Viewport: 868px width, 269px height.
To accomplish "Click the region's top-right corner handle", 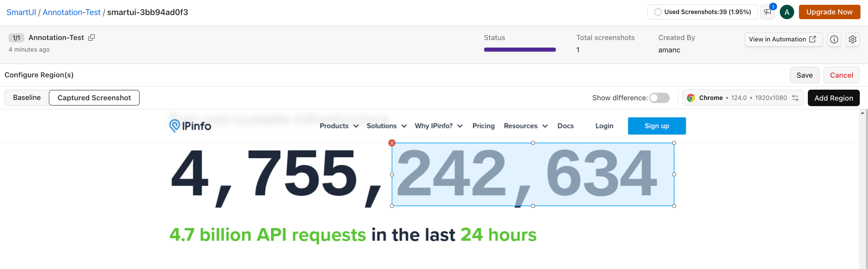I will [674, 143].
